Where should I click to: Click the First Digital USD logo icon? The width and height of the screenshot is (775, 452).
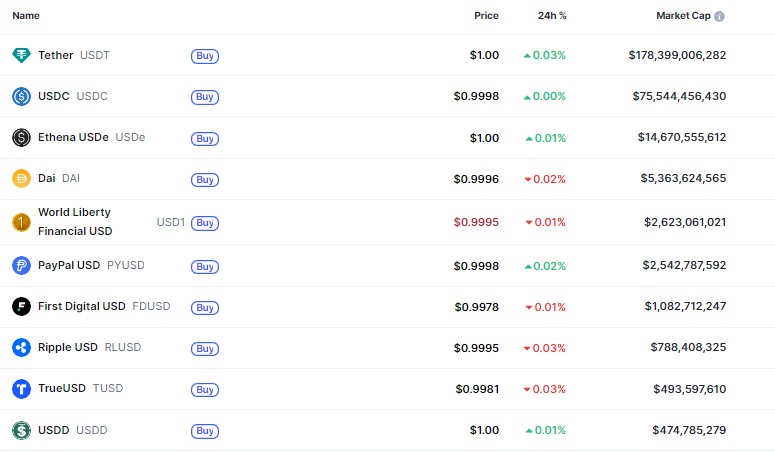coord(21,306)
